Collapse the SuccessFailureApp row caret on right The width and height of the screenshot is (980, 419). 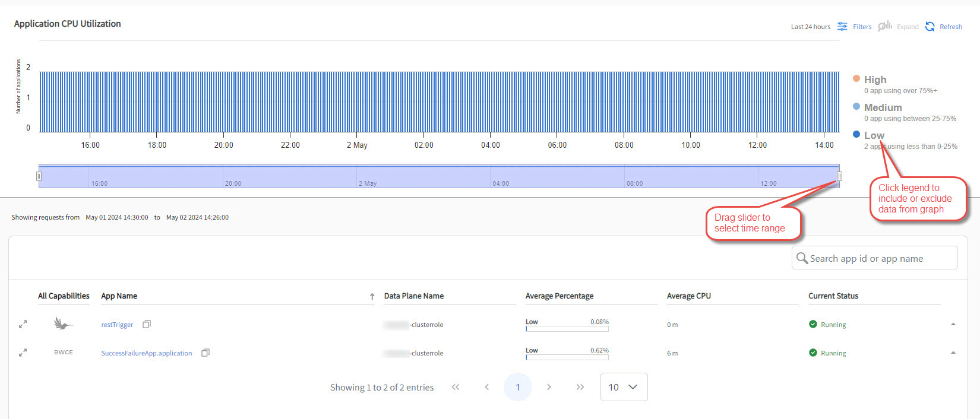click(x=953, y=353)
